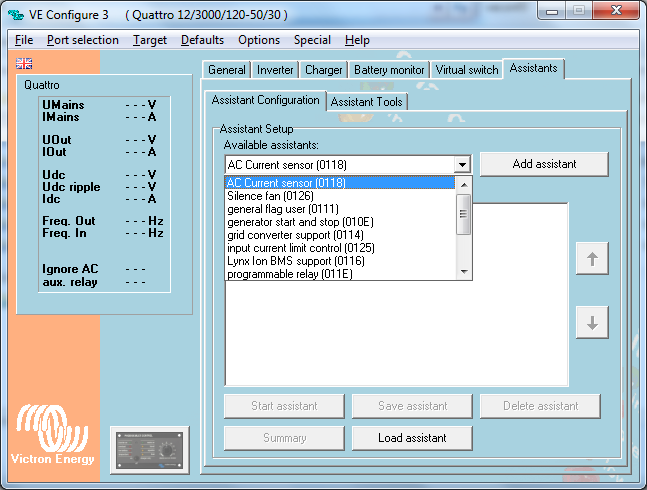Click the Freq. Out reading label
The width and height of the screenshot is (647, 490).
click(68, 221)
